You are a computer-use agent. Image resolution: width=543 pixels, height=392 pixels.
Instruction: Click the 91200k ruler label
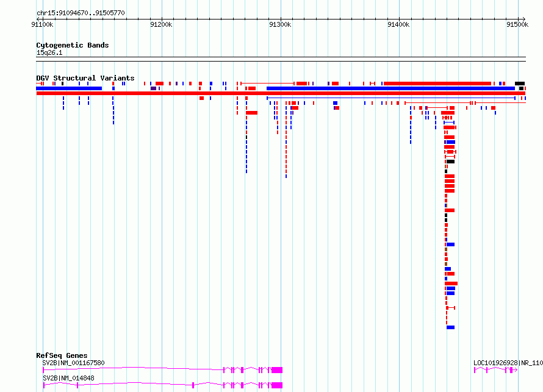pyautogui.click(x=161, y=24)
